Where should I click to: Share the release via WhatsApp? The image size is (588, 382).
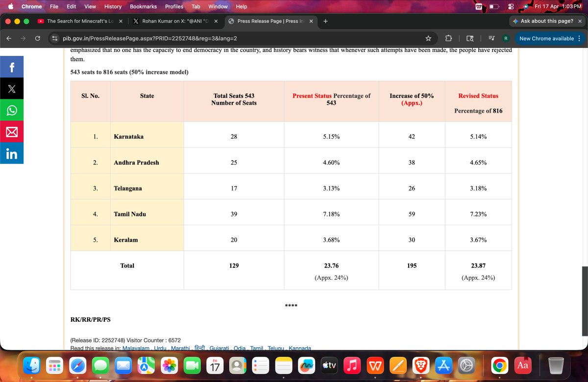[12, 110]
